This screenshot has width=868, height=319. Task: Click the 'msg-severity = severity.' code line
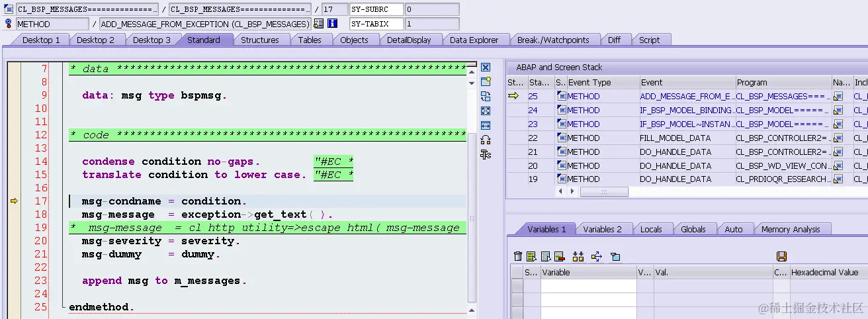[161, 241]
